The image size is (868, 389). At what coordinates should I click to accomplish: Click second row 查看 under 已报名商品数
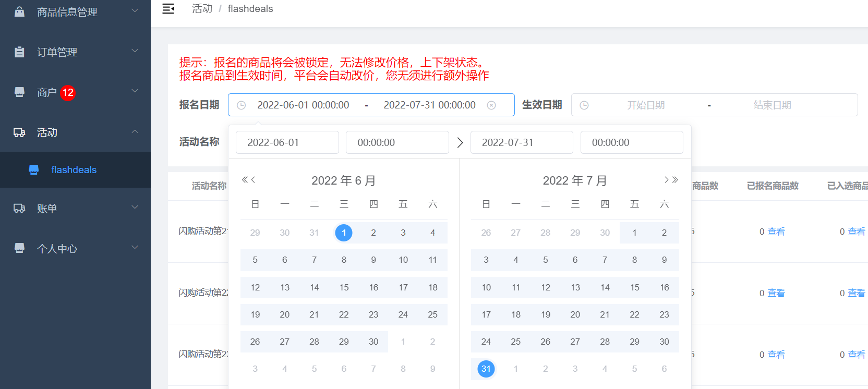pos(776,293)
